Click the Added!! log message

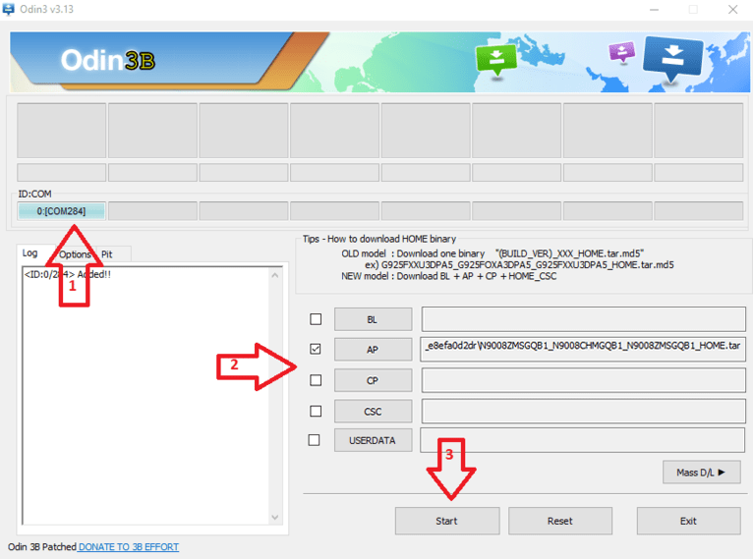[x=67, y=274]
